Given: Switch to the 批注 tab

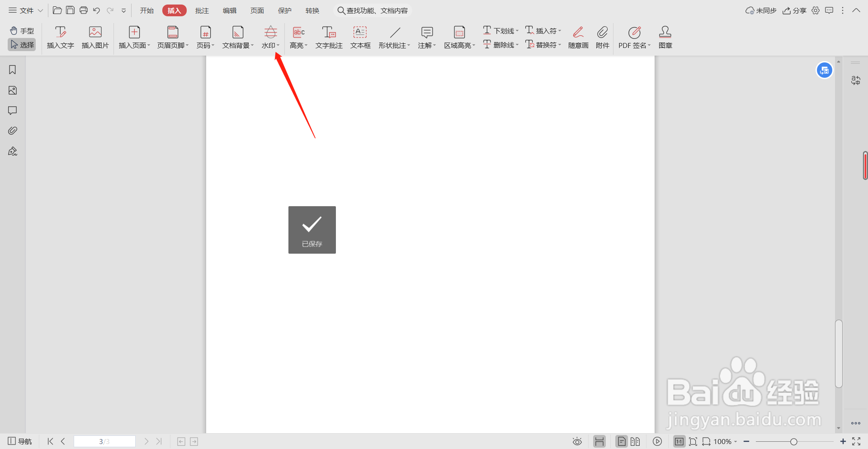Looking at the screenshot, I should (x=202, y=10).
